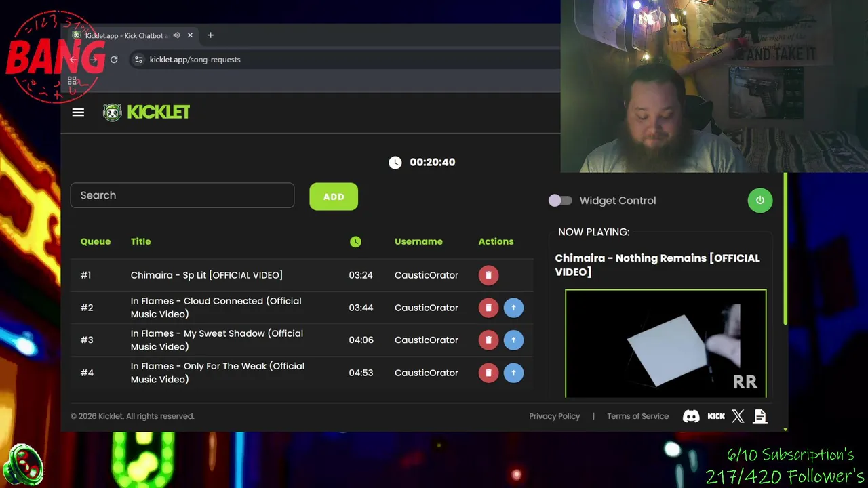Open Kicklet Discord link in footer
This screenshot has width=868, height=488.
coord(691,416)
